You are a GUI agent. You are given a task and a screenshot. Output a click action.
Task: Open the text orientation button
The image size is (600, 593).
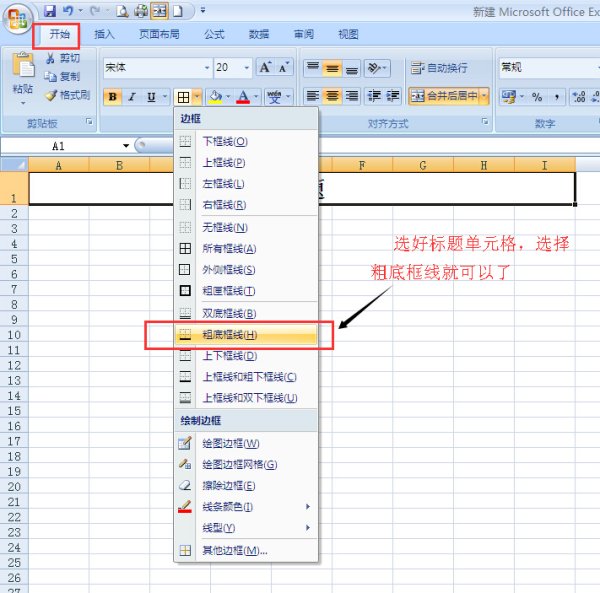377,68
